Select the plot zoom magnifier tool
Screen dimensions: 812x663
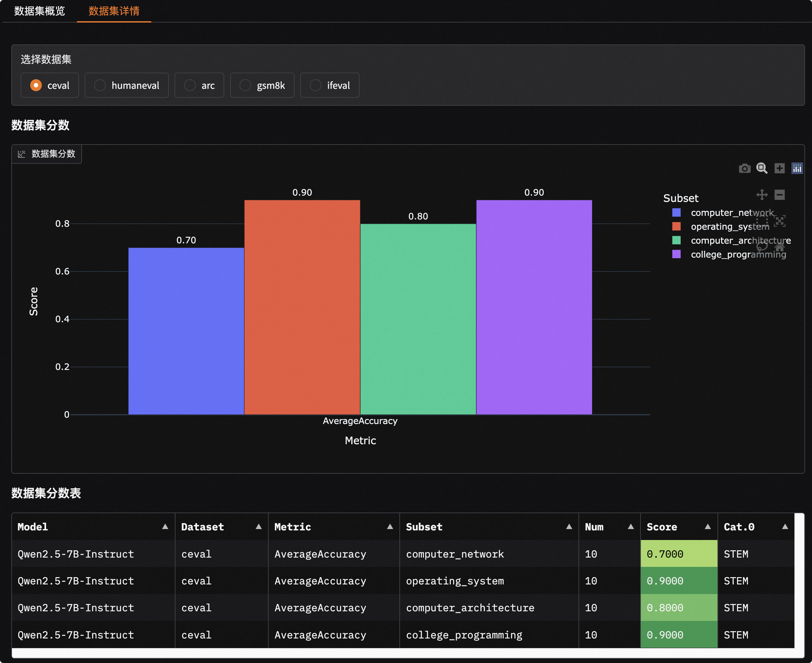(762, 168)
